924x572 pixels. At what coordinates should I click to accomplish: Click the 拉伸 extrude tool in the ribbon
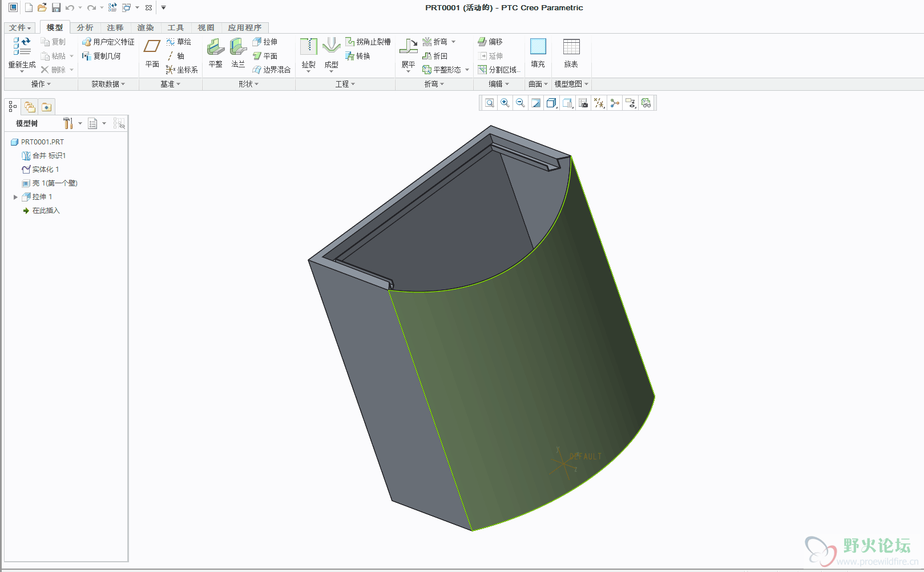pos(265,42)
